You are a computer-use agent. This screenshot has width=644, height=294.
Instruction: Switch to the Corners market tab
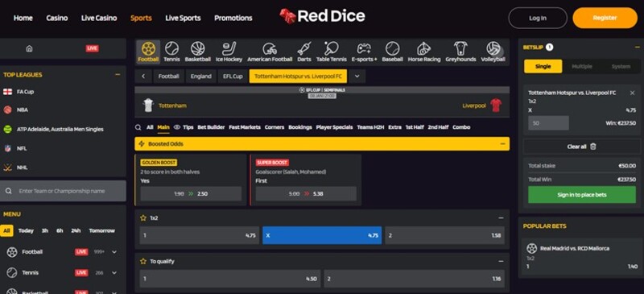point(275,127)
